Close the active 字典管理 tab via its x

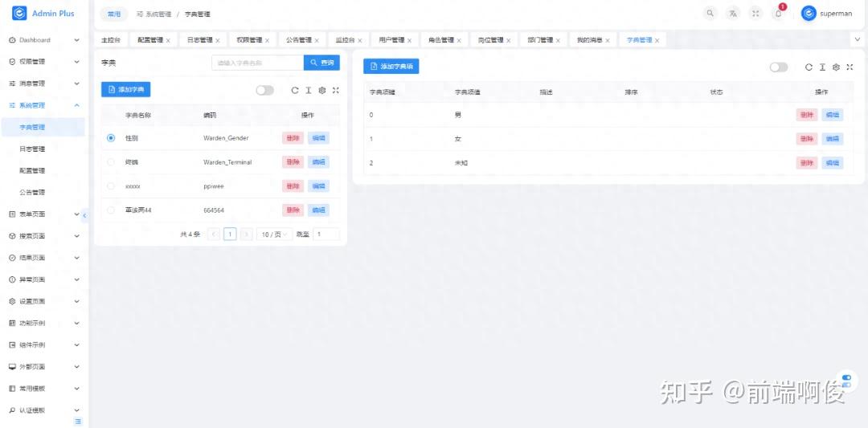click(657, 40)
